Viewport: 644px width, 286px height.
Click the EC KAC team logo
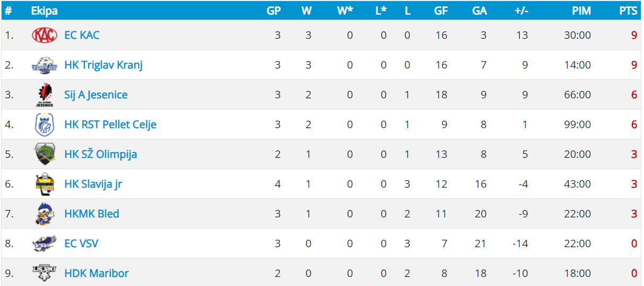(44, 35)
